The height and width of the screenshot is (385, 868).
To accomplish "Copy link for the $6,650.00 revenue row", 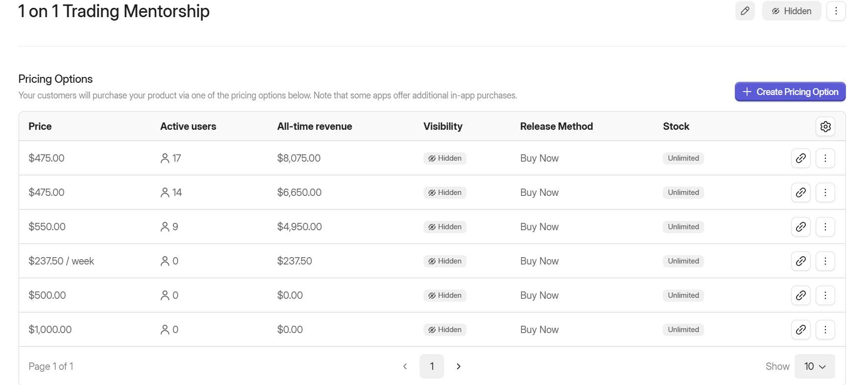I will click(x=800, y=192).
